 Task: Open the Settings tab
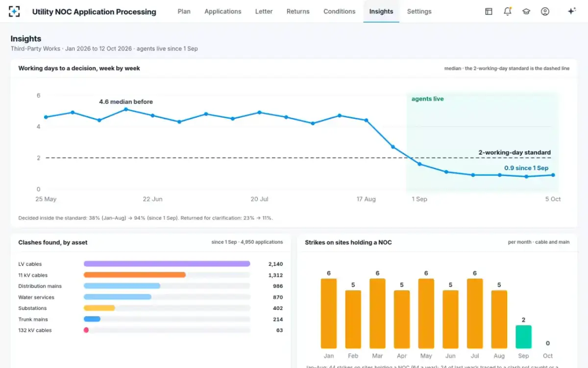(x=419, y=11)
